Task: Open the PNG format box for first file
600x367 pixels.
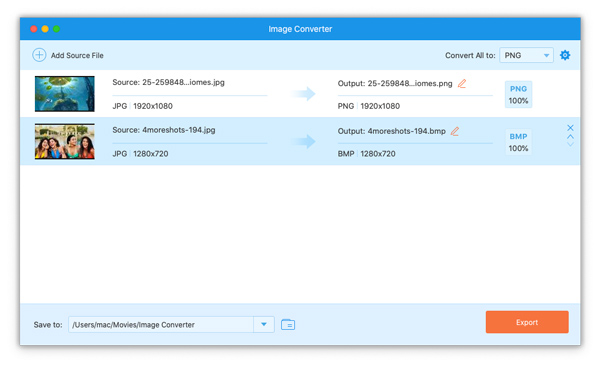Action: 518,95
